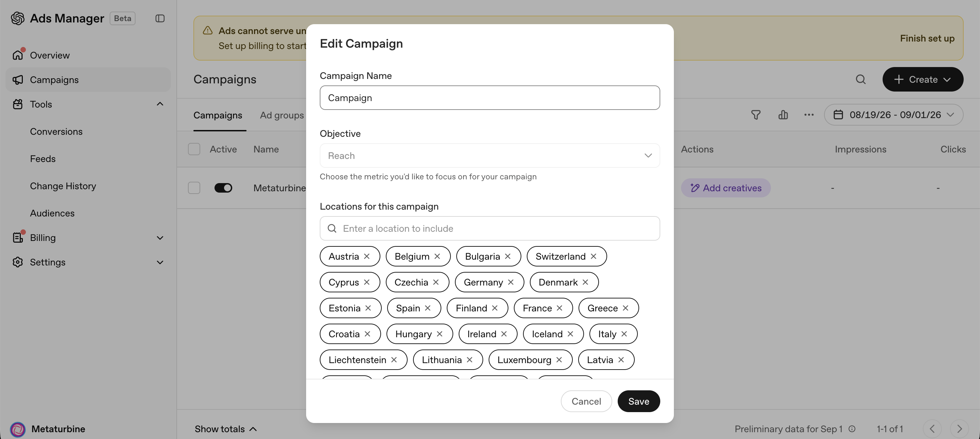Switch to the Ad groups tab

click(282, 115)
